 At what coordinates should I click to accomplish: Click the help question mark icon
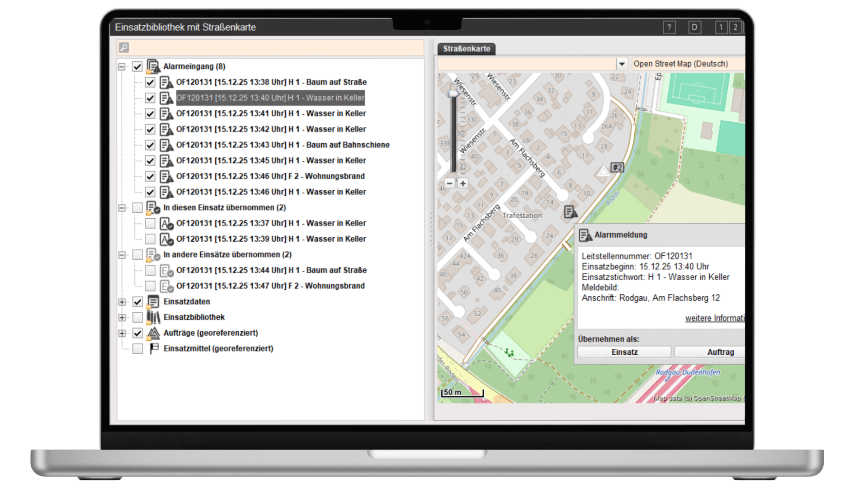(669, 28)
